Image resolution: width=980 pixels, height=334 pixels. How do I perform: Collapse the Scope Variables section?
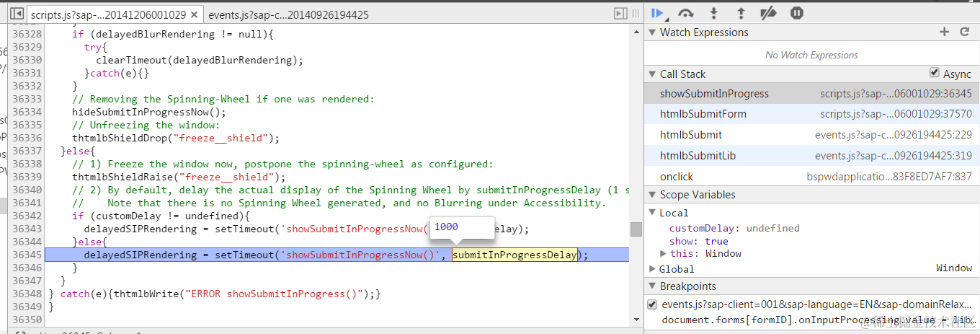coord(652,195)
